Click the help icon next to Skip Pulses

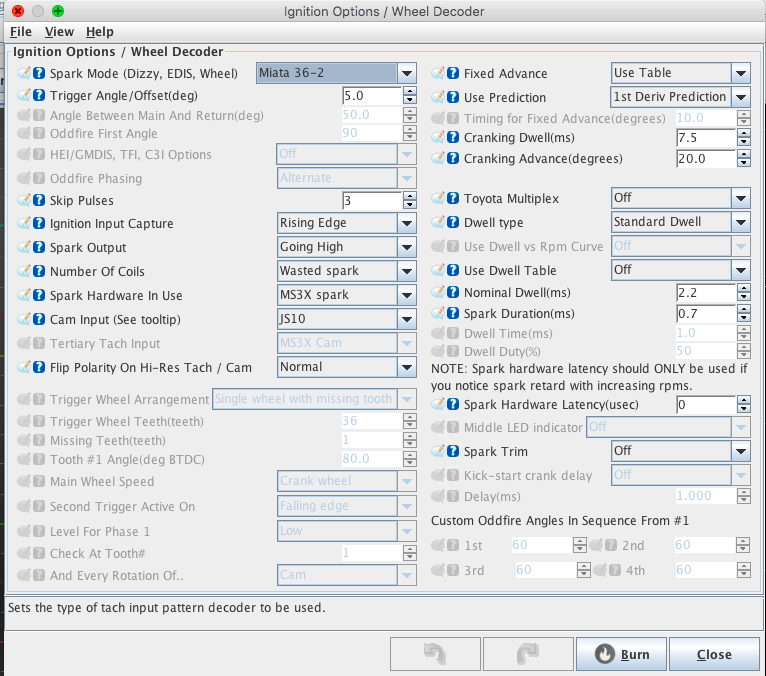(x=40, y=200)
